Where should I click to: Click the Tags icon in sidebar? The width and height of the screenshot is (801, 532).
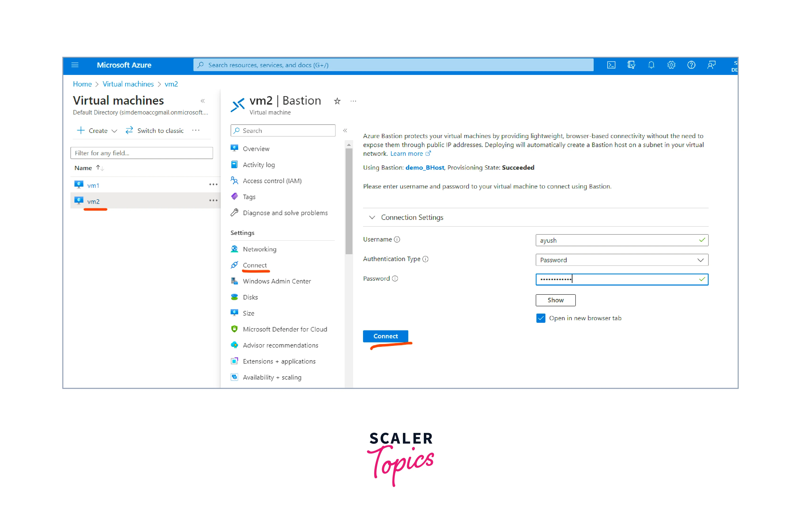point(235,196)
